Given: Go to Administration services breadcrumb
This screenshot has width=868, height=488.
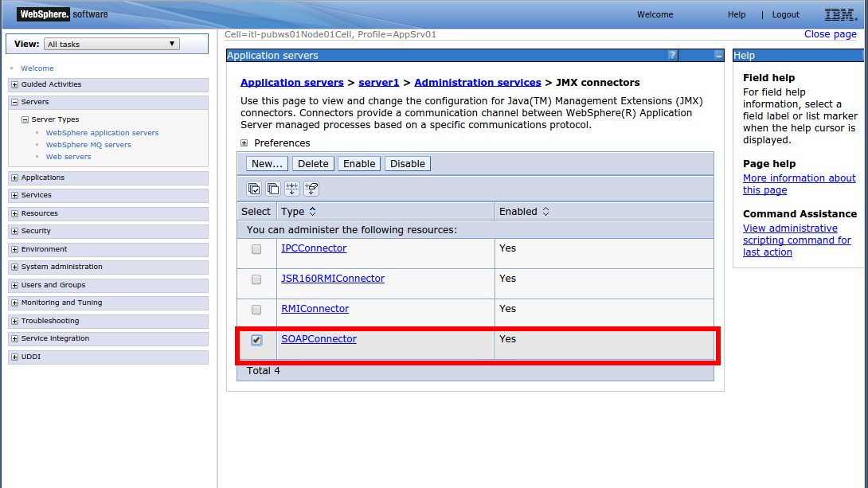Looking at the screenshot, I should coord(477,83).
